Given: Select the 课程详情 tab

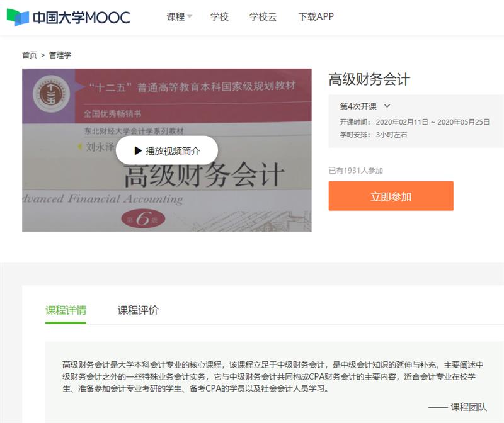Looking at the screenshot, I should [66, 310].
